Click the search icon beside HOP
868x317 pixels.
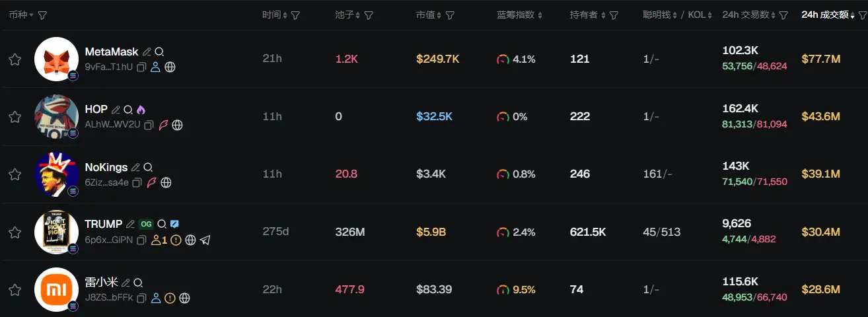128,110
